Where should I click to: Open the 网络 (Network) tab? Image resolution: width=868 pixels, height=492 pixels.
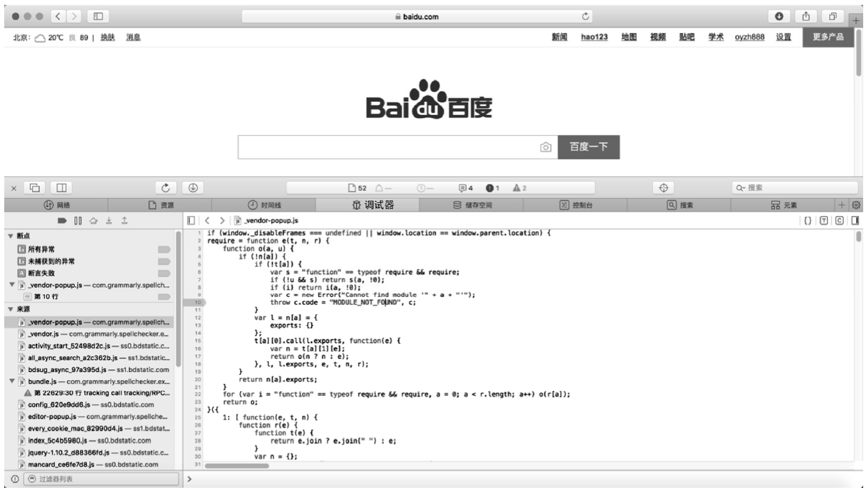coord(57,205)
